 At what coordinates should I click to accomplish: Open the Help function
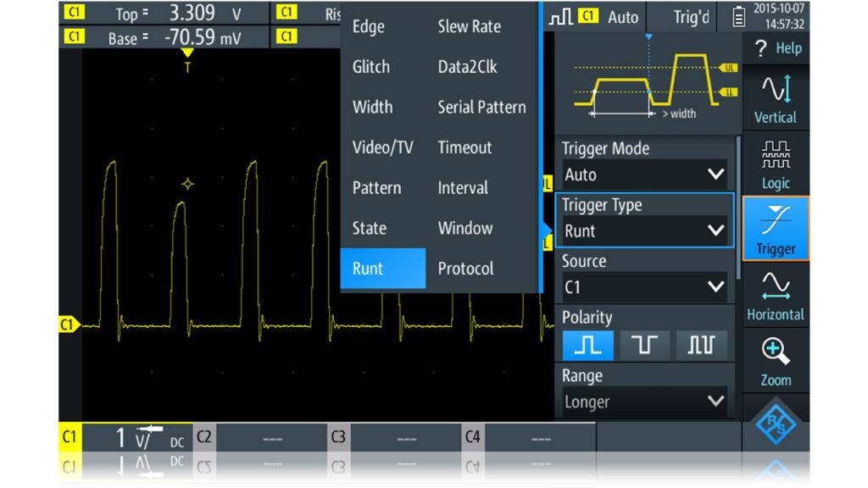click(x=776, y=48)
